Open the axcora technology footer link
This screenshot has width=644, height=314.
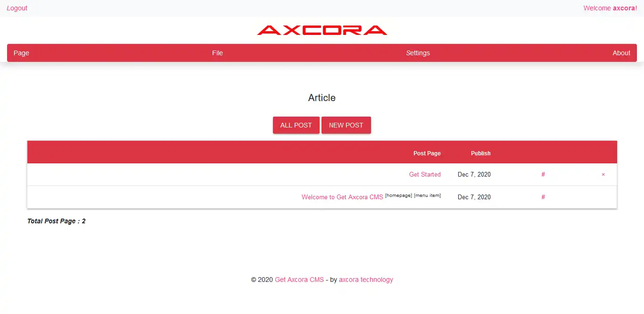[366, 280]
